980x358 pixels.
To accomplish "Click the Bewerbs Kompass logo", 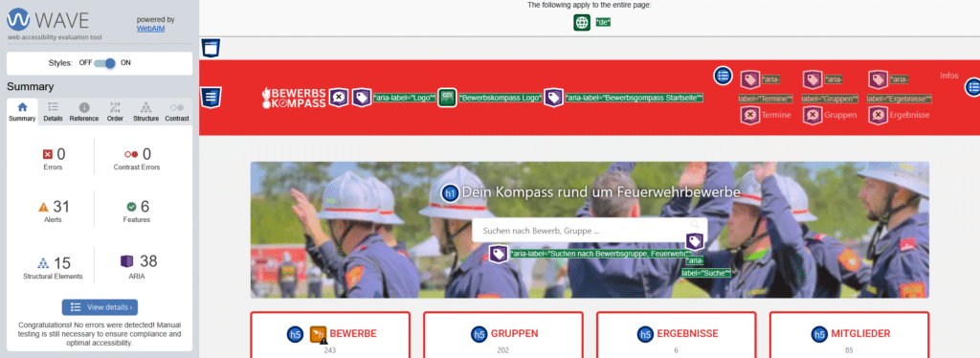I will pos(294,98).
